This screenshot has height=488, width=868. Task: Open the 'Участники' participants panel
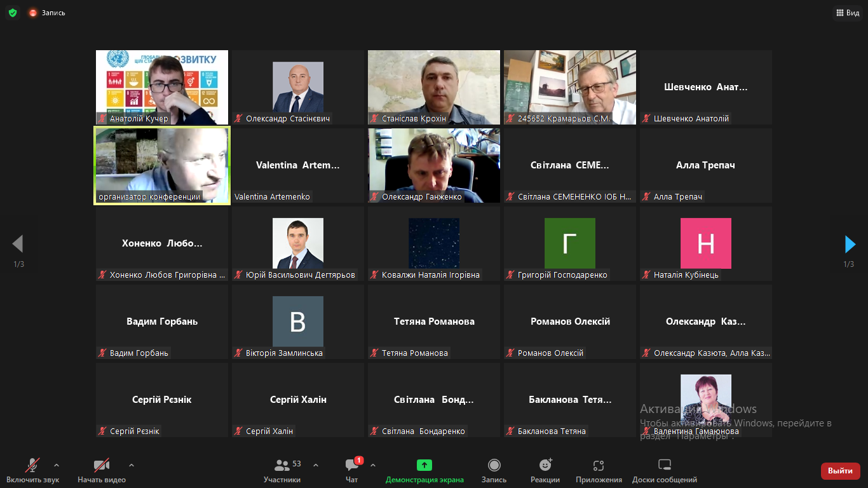[x=282, y=470]
